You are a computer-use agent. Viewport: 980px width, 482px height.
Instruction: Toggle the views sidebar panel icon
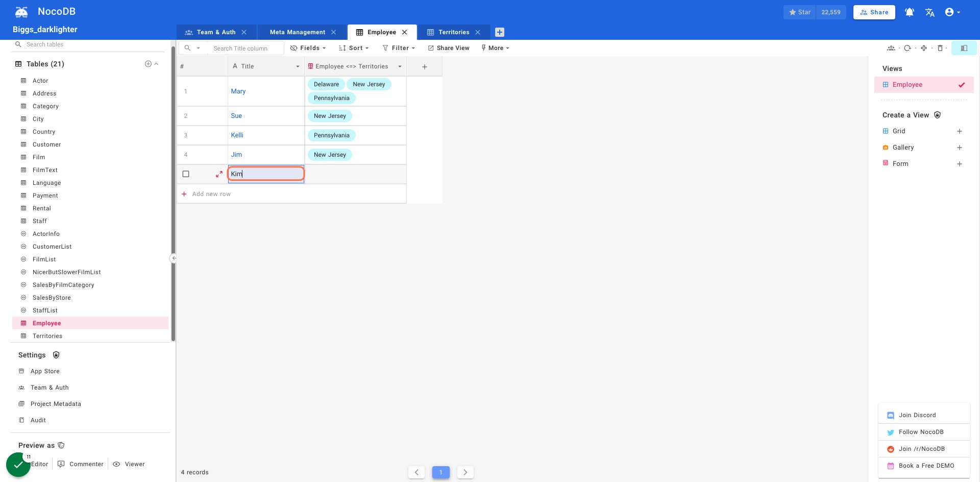coord(964,48)
